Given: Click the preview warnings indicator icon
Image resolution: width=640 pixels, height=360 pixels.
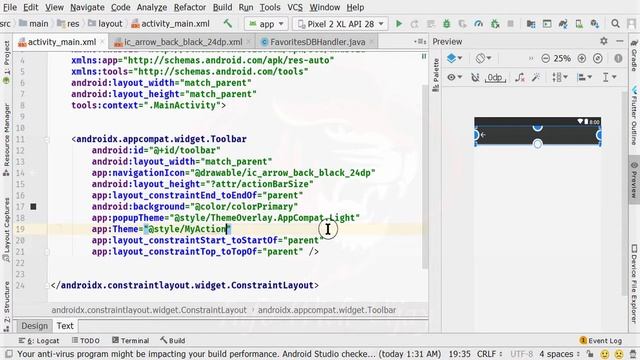Looking at the screenshot, I should click(x=618, y=58).
